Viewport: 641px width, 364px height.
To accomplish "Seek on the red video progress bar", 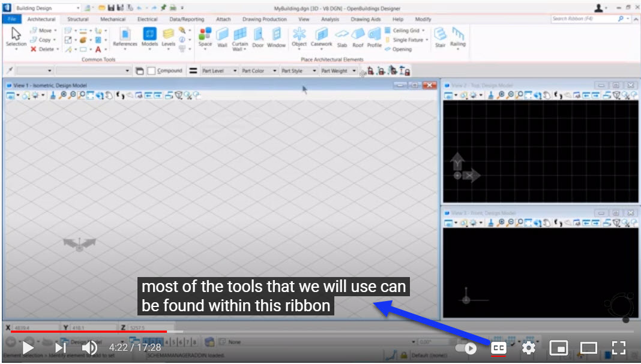I will coord(89,331).
